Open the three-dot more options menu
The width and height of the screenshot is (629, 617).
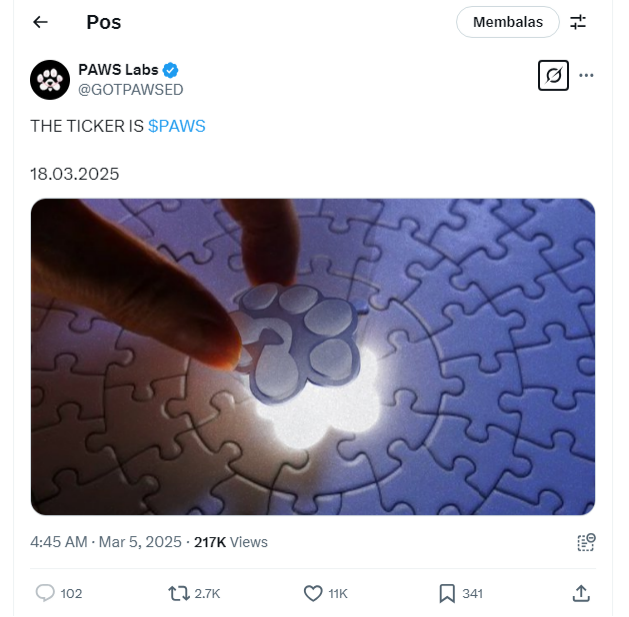[x=586, y=75]
